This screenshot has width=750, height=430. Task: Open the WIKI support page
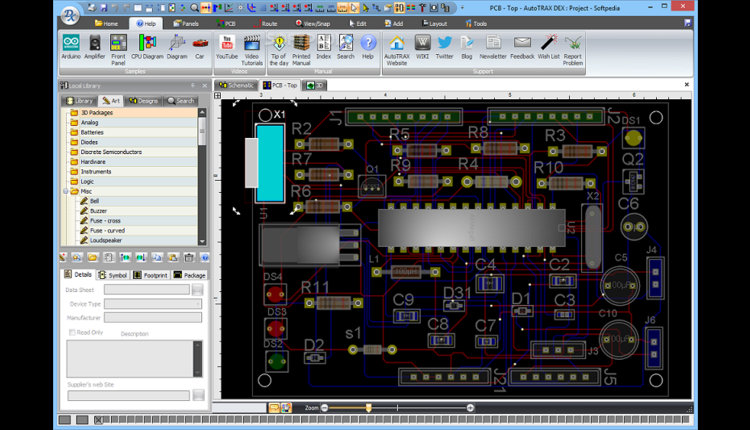click(x=422, y=47)
